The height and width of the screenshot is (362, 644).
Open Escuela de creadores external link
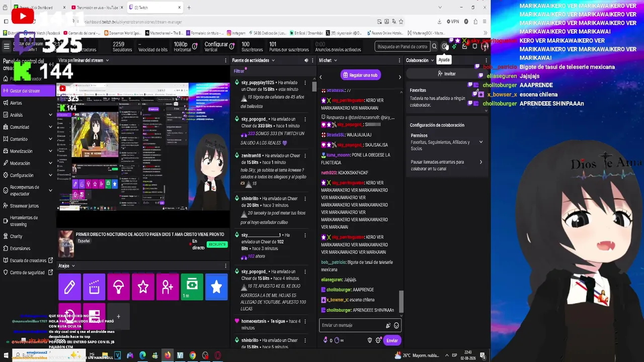[x=28, y=260]
